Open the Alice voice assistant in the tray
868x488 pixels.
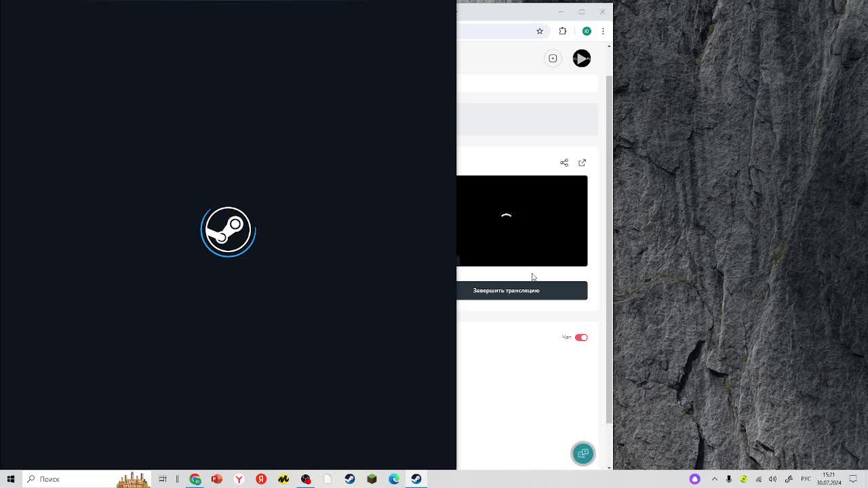694,479
